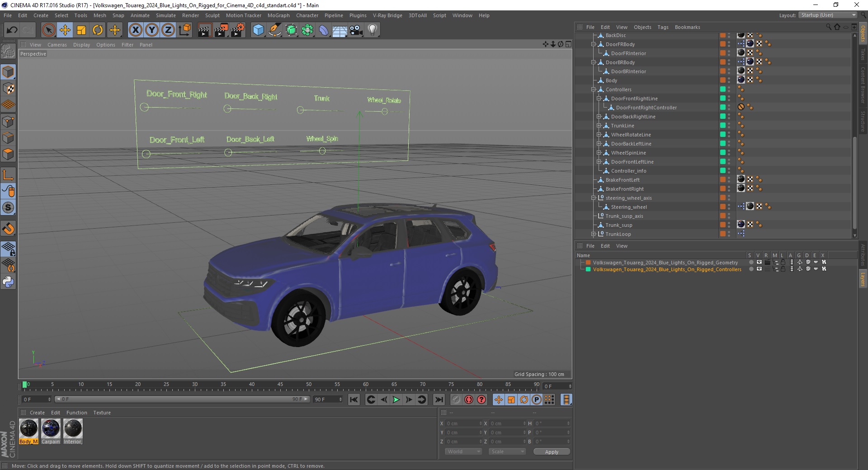Toggle X-axis lock
This screenshot has height=470, width=868.
[x=135, y=30]
